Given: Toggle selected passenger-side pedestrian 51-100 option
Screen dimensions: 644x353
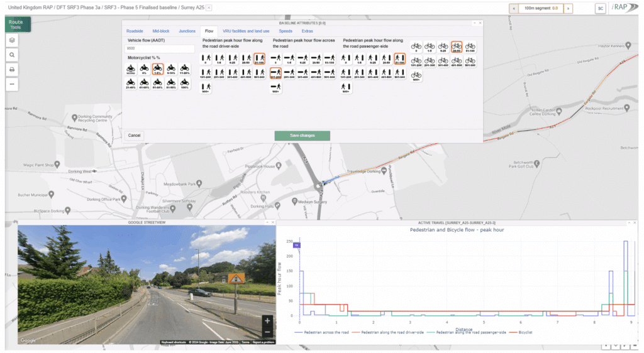Looking at the screenshot, I should [399, 58].
